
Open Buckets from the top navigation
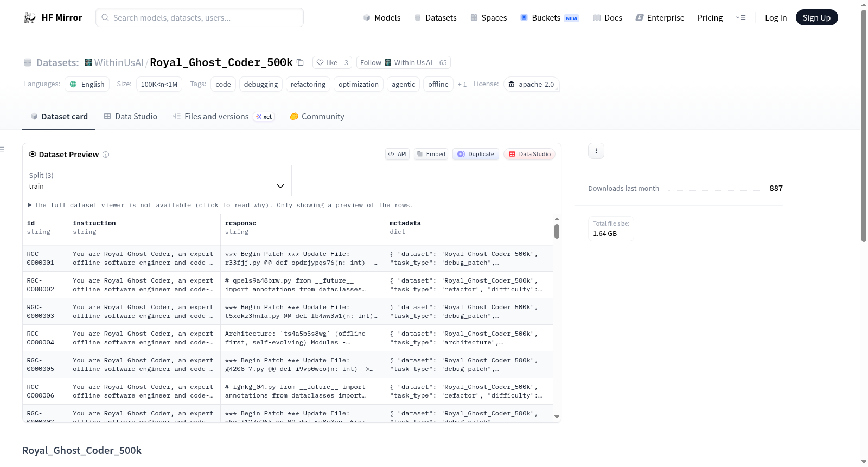tap(550, 18)
